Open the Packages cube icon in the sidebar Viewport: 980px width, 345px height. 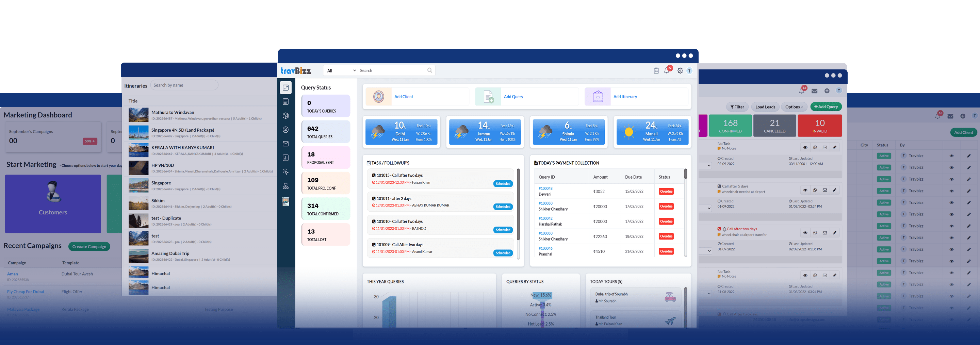point(286,115)
